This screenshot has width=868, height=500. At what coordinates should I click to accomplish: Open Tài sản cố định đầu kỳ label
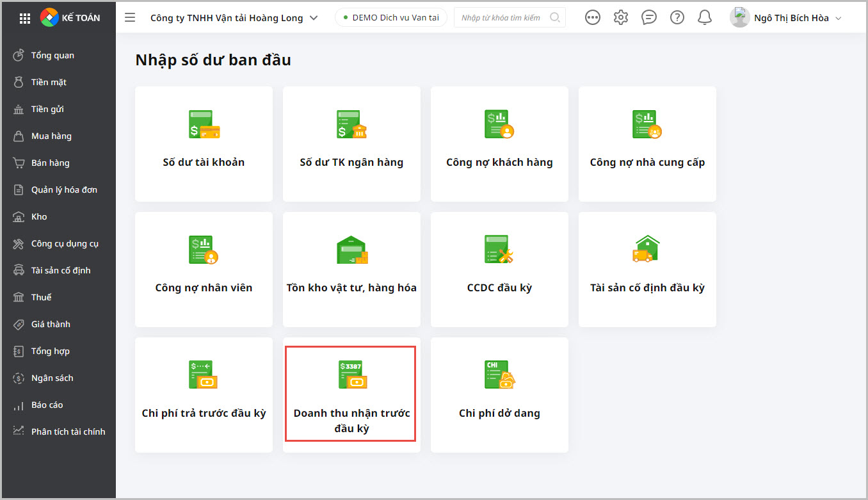[x=647, y=287]
